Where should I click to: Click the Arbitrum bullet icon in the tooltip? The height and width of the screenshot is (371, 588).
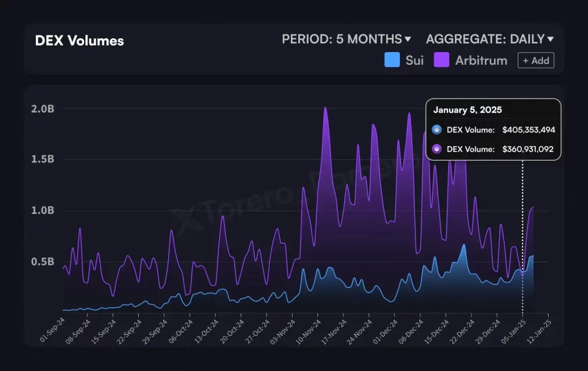[x=436, y=149]
